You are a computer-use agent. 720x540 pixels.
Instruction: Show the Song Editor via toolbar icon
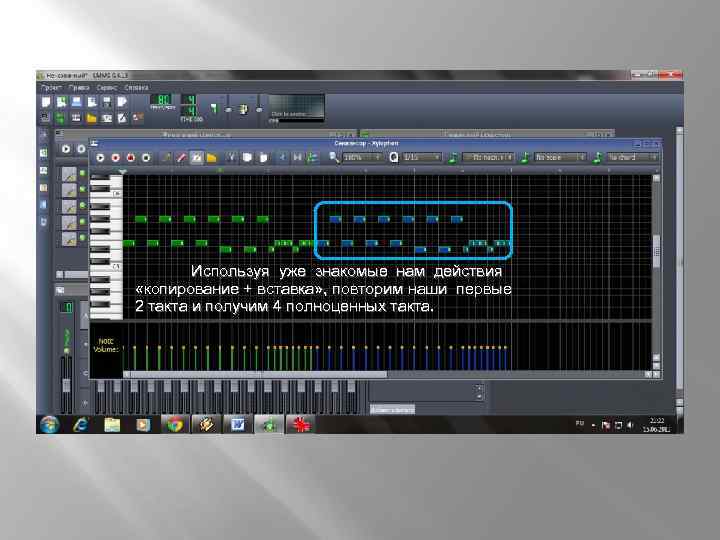45,118
